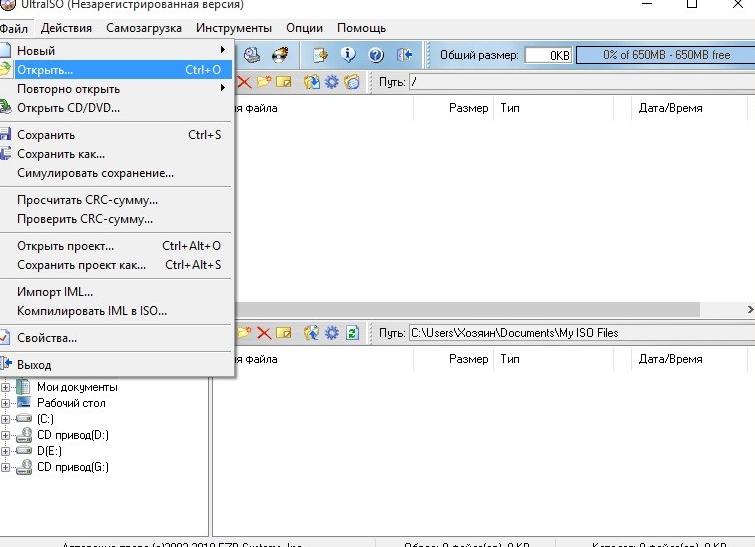Sort lower pane by Дата/Время column
The width and height of the screenshot is (755, 547).
[x=689, y=359]
